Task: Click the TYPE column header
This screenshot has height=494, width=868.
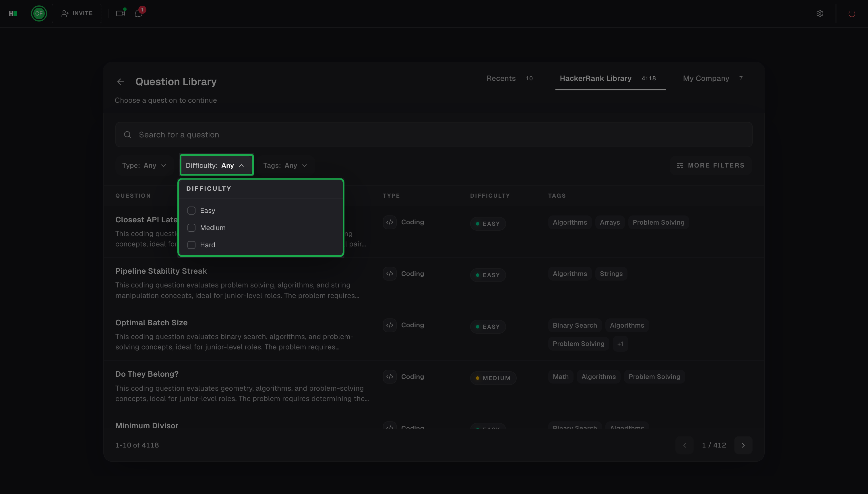Action: [392, 196]
